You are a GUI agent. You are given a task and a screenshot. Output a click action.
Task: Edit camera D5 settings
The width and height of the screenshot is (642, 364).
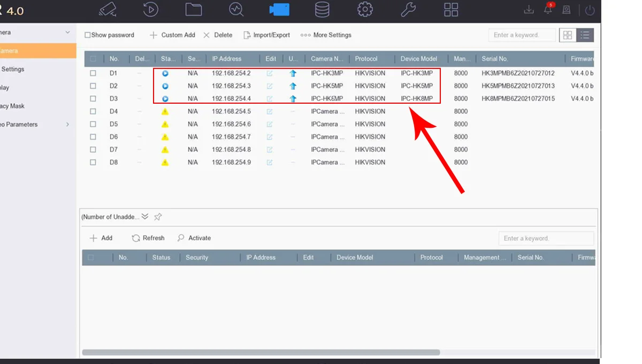pos(270,125)
